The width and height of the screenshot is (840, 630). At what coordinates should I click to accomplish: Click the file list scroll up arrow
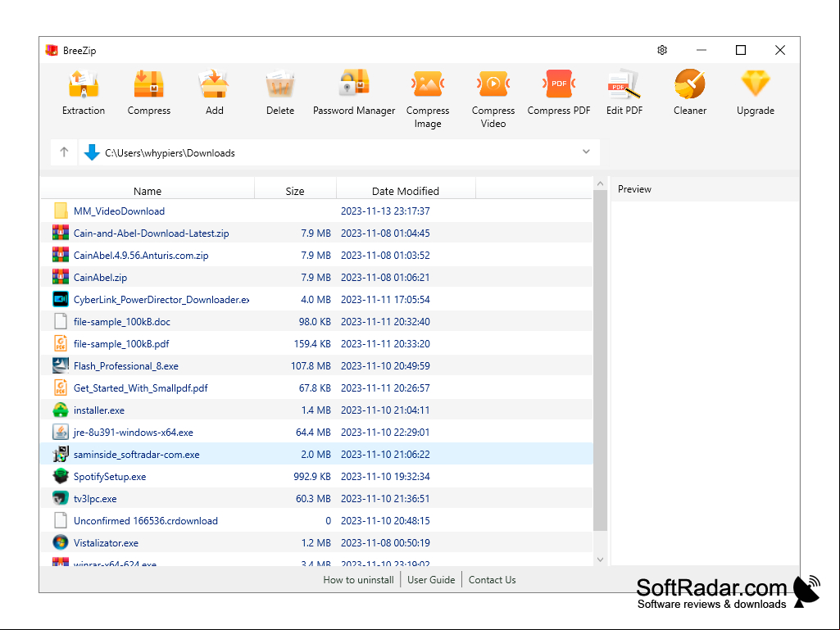pyautogui.click(x=600, y=184)
